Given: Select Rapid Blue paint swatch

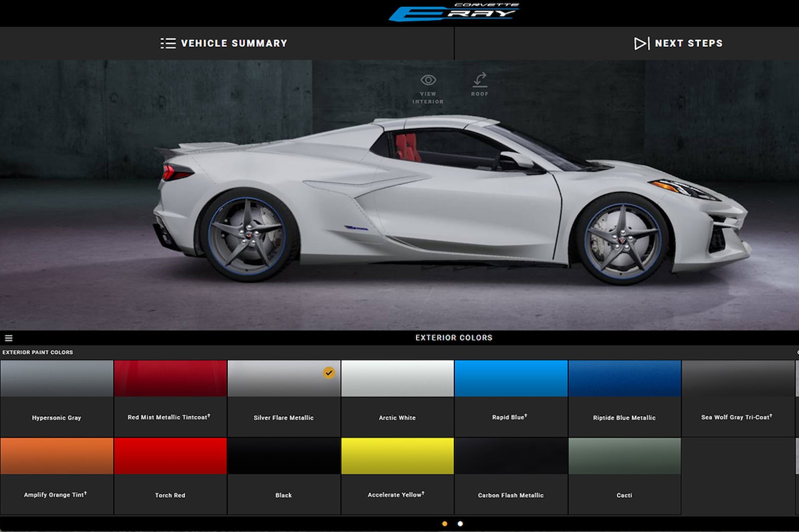Looking at the screenshot, I should (x=510, y=379).
